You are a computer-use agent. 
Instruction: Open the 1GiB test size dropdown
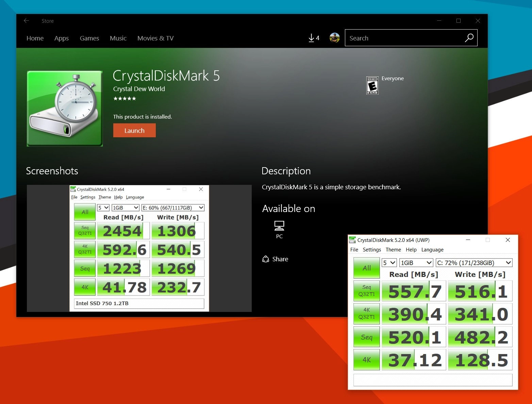point(416,263)
